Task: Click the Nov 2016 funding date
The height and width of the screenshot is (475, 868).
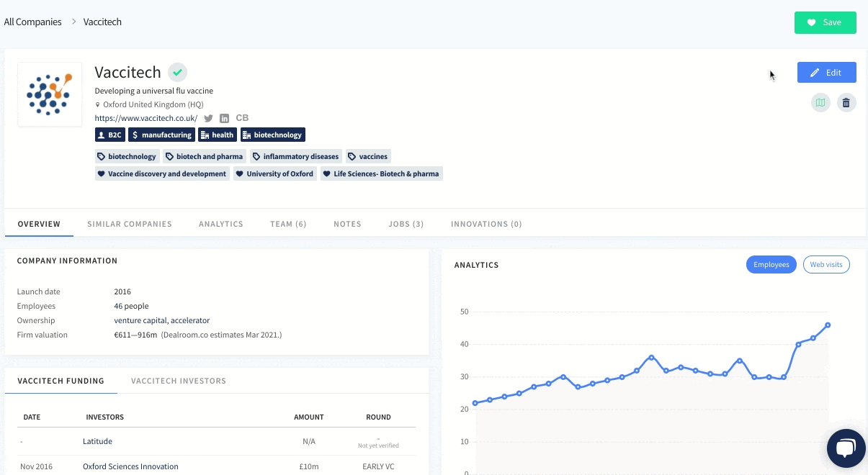Action: 37,466
